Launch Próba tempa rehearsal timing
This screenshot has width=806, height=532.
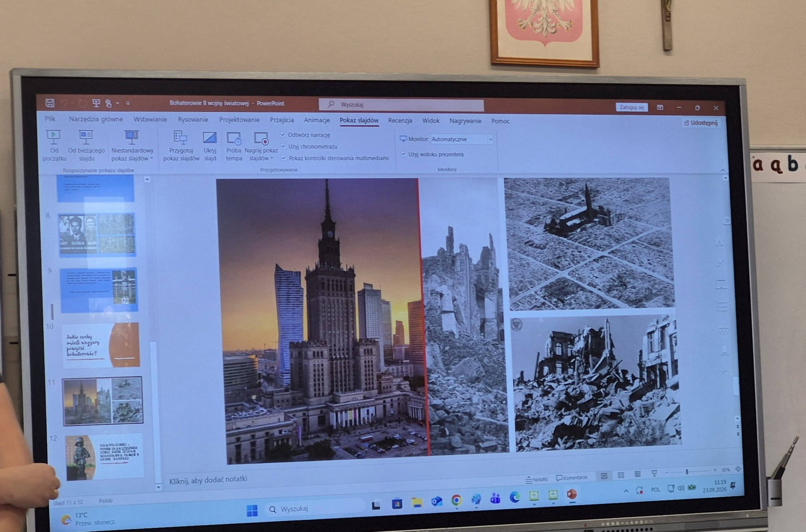234,146
